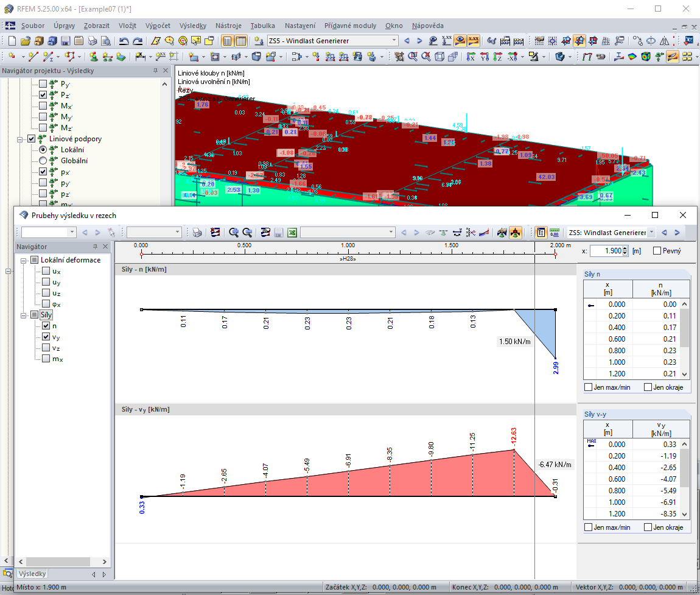
Task: Uncheck the Liniové podpory checkbox
Action: tap(31, 139)
